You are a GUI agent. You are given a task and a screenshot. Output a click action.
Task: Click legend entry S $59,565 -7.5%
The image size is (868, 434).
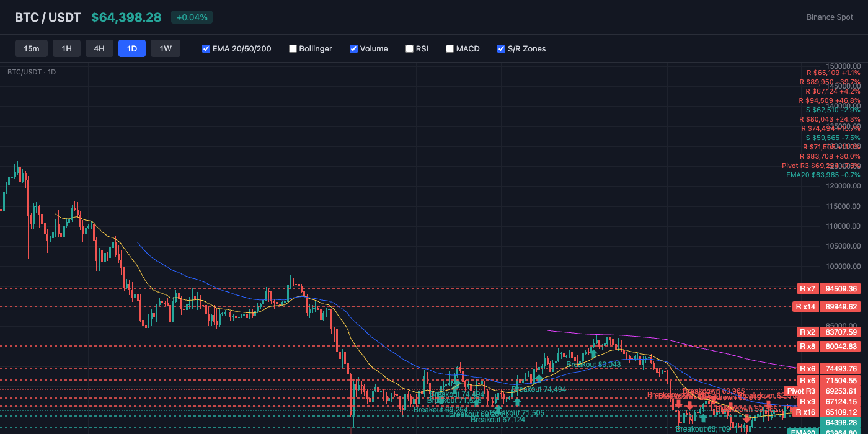click(x=833, y=138)
